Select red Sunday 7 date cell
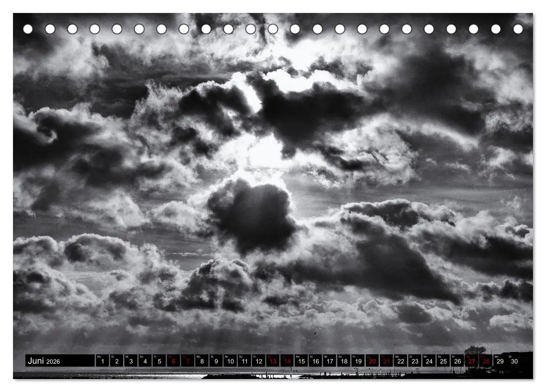The width and height of the screenshot is (546, 392). point(188,361)
